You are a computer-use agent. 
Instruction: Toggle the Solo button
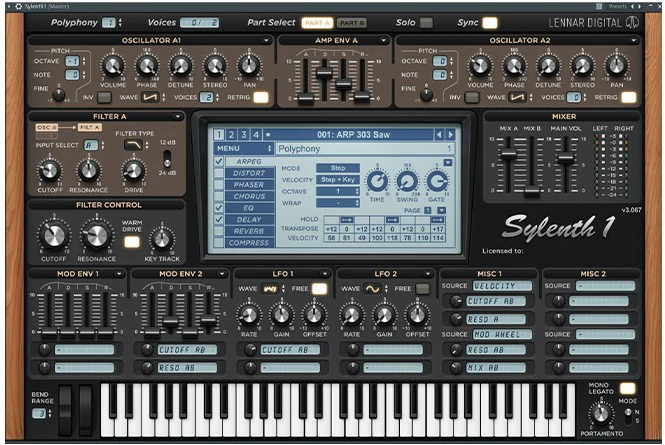coord(426,23)
